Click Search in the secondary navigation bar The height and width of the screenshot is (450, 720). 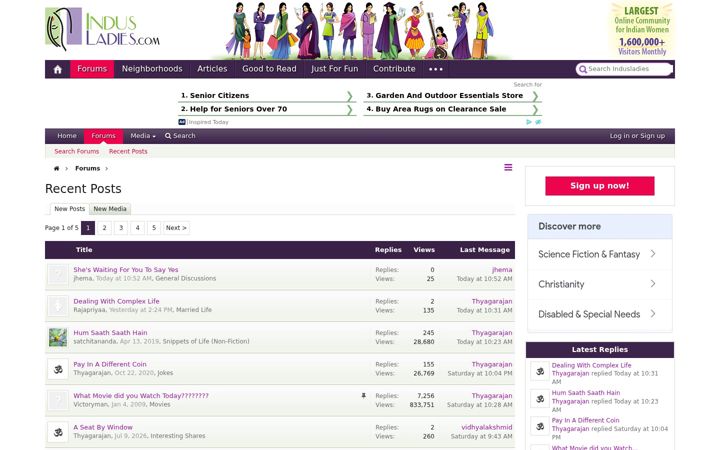click(x=180, y=136)
